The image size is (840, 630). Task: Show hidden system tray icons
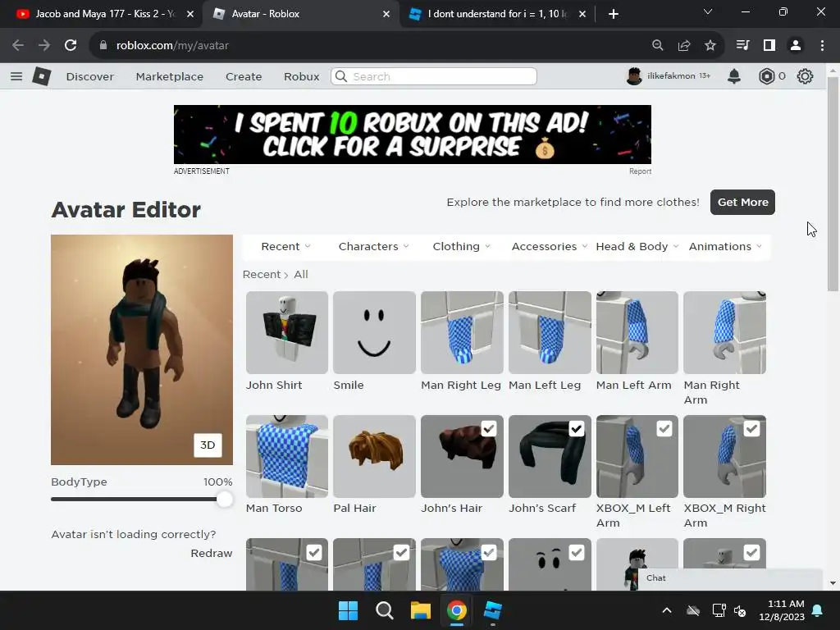(x=666, y=610)
